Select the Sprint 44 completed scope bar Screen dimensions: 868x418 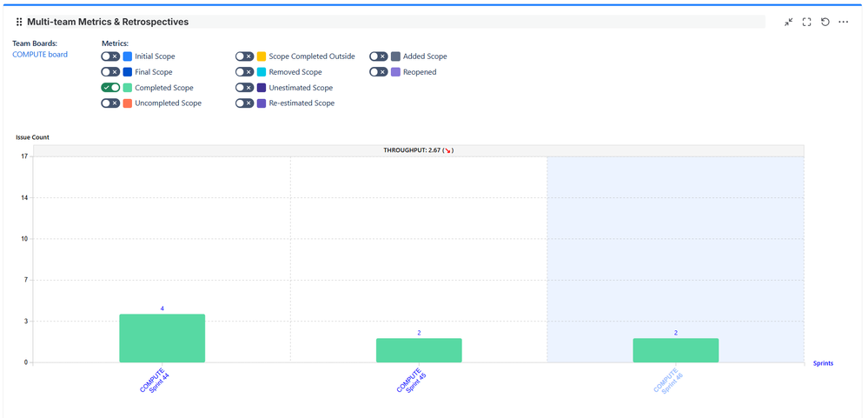pyautogui.click(x=162, y=338)
